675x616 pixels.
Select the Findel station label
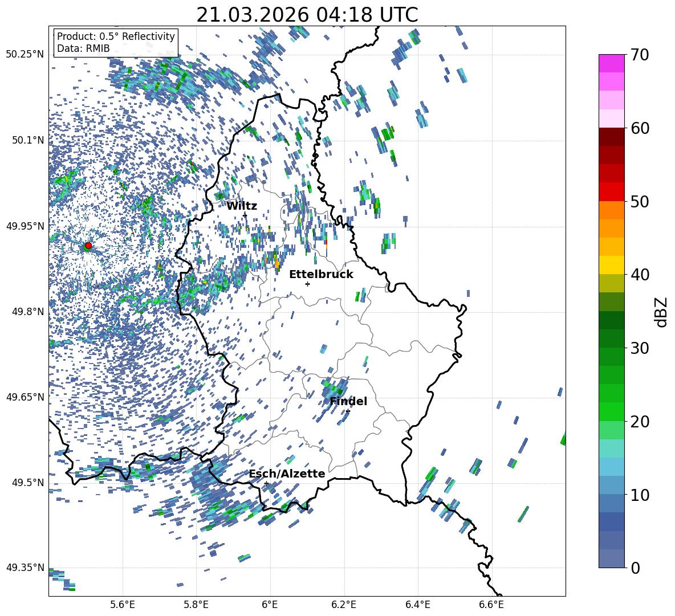coord(348,401)
